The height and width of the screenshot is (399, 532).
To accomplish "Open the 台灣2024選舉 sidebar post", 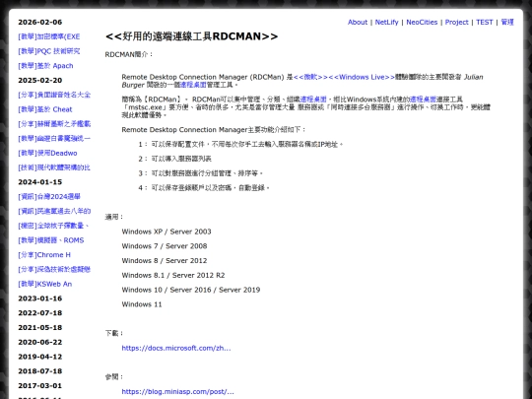I will [x=49, y=197].
